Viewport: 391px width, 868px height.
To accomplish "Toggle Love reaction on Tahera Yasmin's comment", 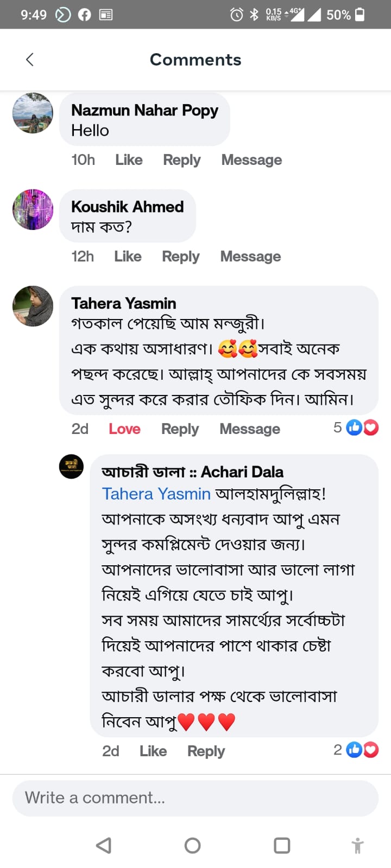I will click(x=124, y=429).
